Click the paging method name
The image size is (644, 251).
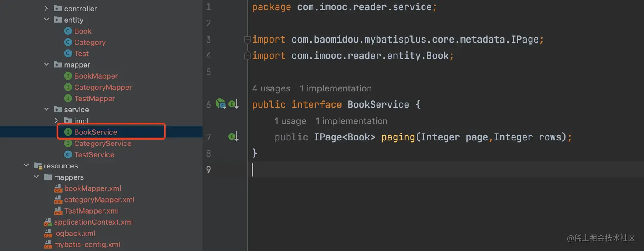click(398, 137)
